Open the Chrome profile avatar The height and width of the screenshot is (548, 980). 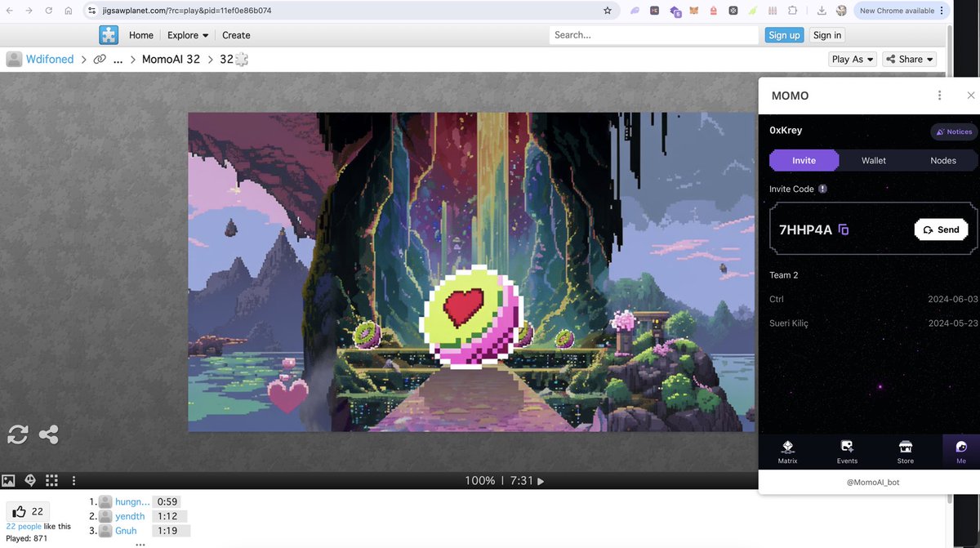pyautogui.click(x=841, y=11)
